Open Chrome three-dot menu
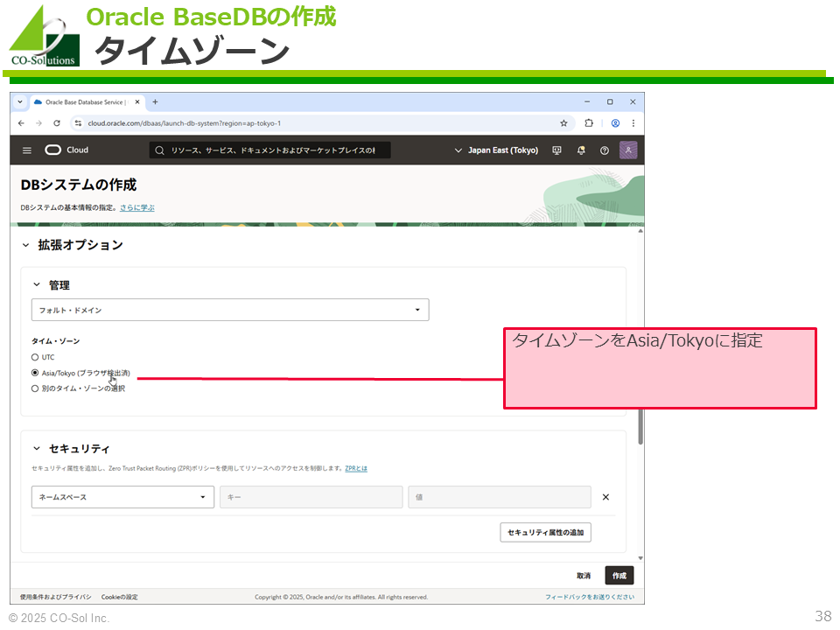Viewport: 840px width, 630px height. point(633,123)
